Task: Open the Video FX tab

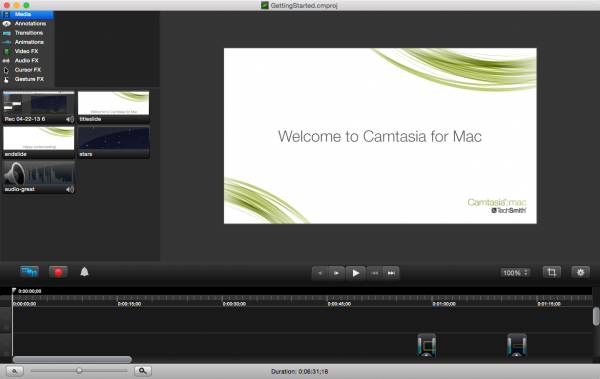Action: [x=27, y=51]
